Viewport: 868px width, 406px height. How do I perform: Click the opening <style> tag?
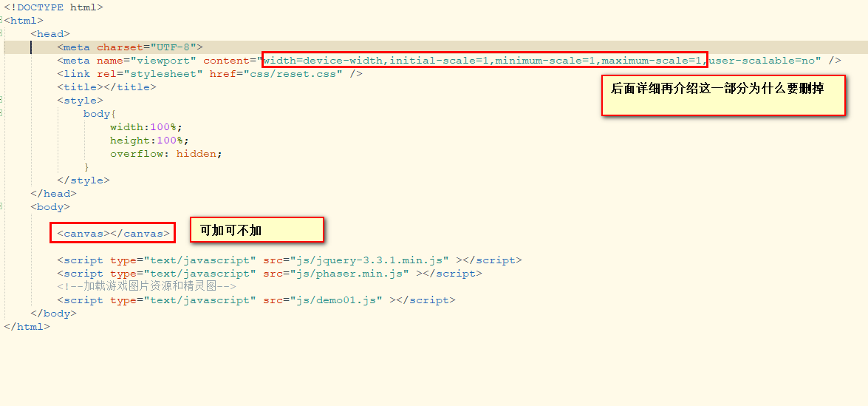pyautogui.click(x=80, y=101)
